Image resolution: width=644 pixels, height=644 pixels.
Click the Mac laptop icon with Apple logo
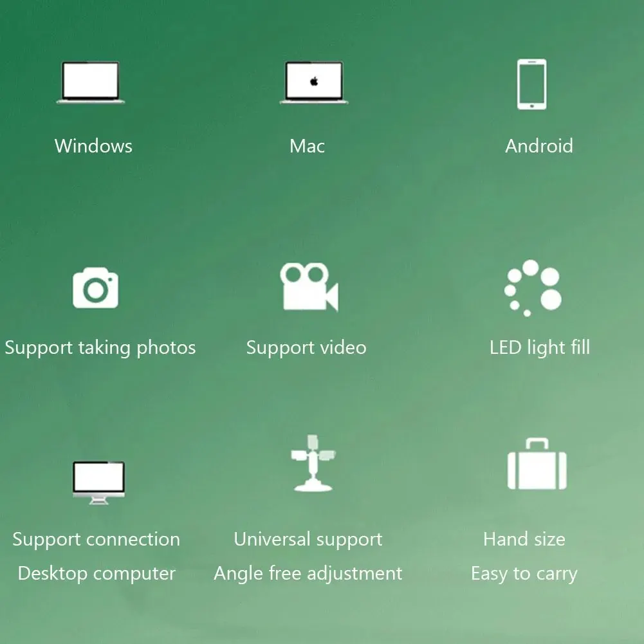click(x=314, y=82)
